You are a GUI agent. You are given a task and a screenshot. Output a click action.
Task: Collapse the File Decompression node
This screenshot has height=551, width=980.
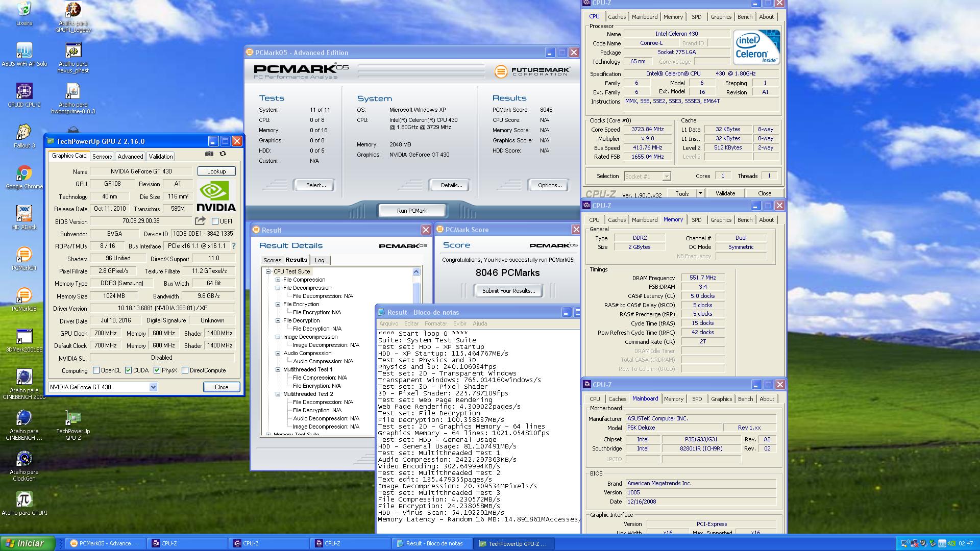click(x=278, y=288)
